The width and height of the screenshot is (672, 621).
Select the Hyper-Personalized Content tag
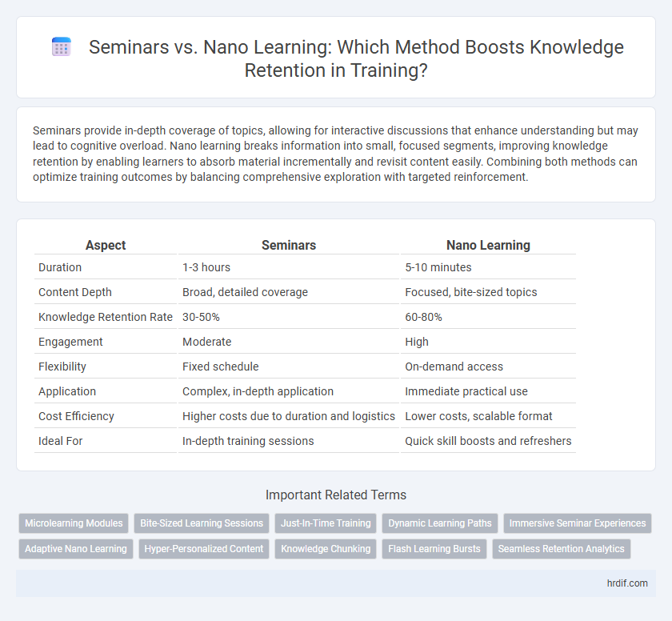(203, 549)
